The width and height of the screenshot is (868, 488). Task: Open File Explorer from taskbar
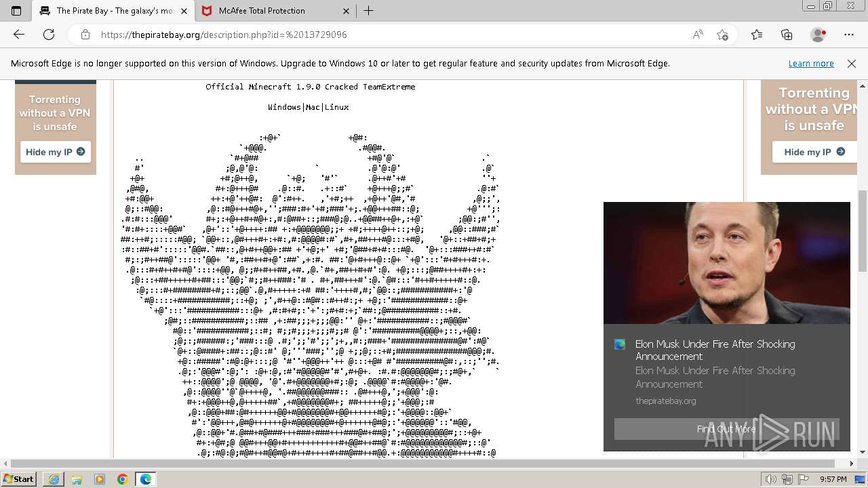pyautogui.click(x=77, y=479)
